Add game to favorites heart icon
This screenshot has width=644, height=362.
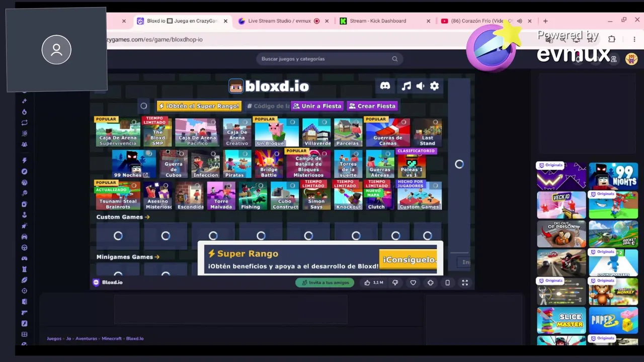(413, 283)
